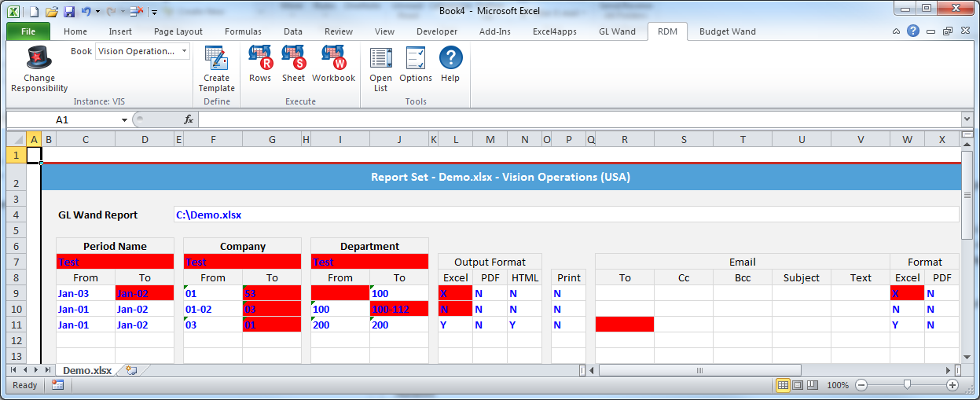Open the Book dropdown Vision Operations
This screenshot has height=400, width=980.
coord(184,51)
